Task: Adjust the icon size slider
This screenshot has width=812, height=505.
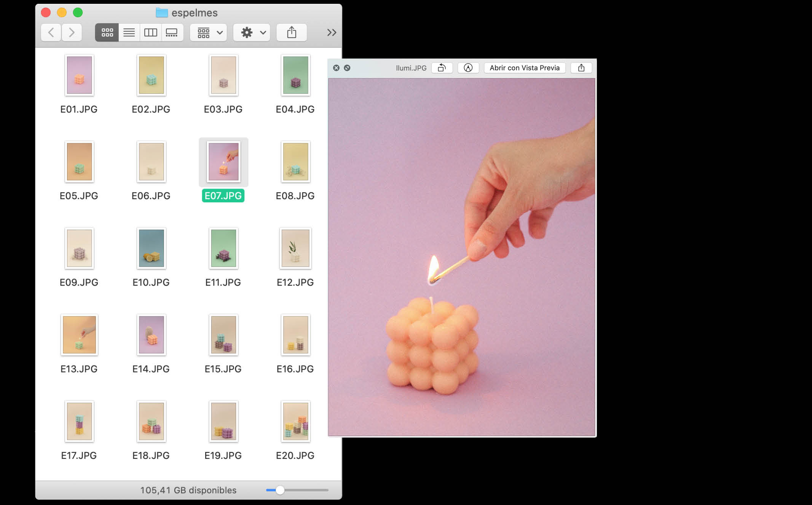Action: (280, 490)
